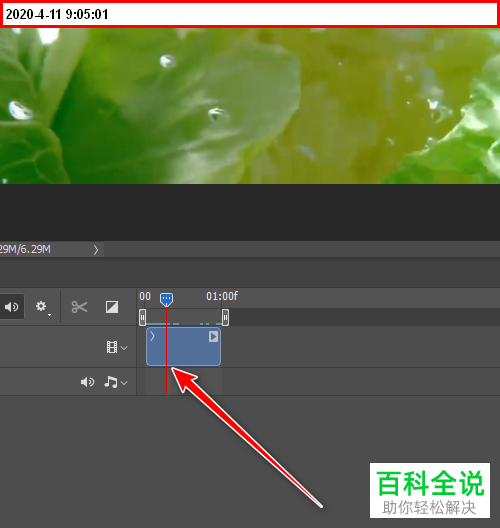Click the work area start handle

142,317
